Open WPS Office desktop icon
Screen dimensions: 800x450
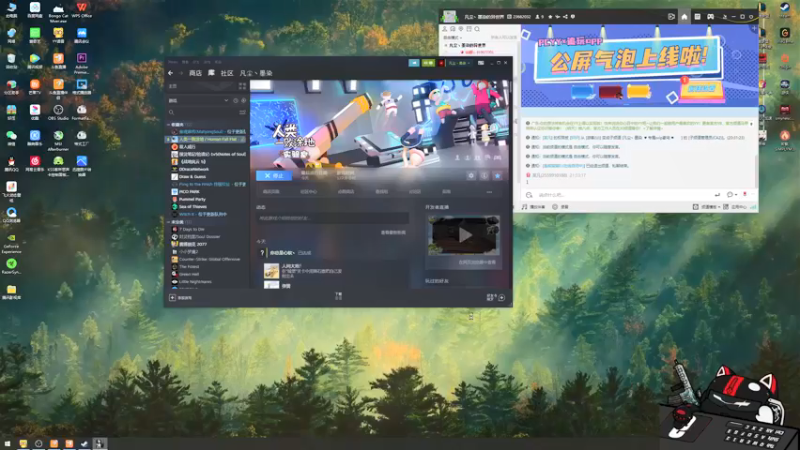pos(82,11)
